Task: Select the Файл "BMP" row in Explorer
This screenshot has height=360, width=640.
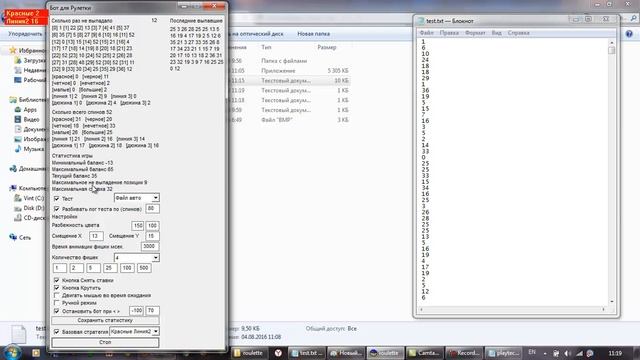Action: [x=289, y=120]
